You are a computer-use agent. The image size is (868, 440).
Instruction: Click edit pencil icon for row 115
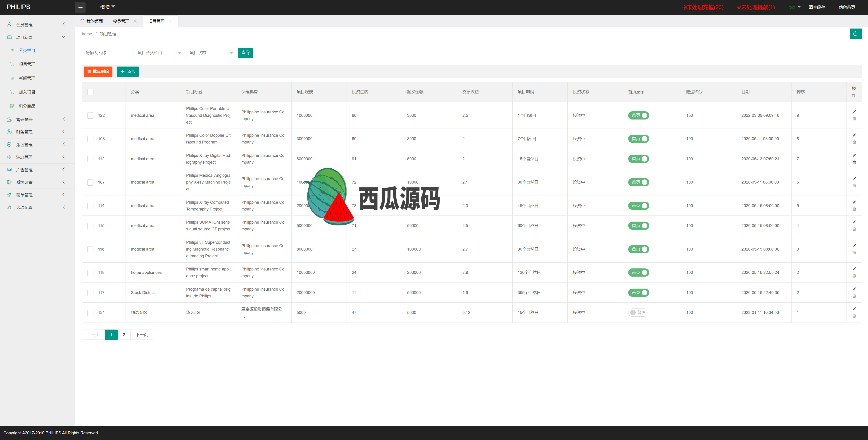854,222
